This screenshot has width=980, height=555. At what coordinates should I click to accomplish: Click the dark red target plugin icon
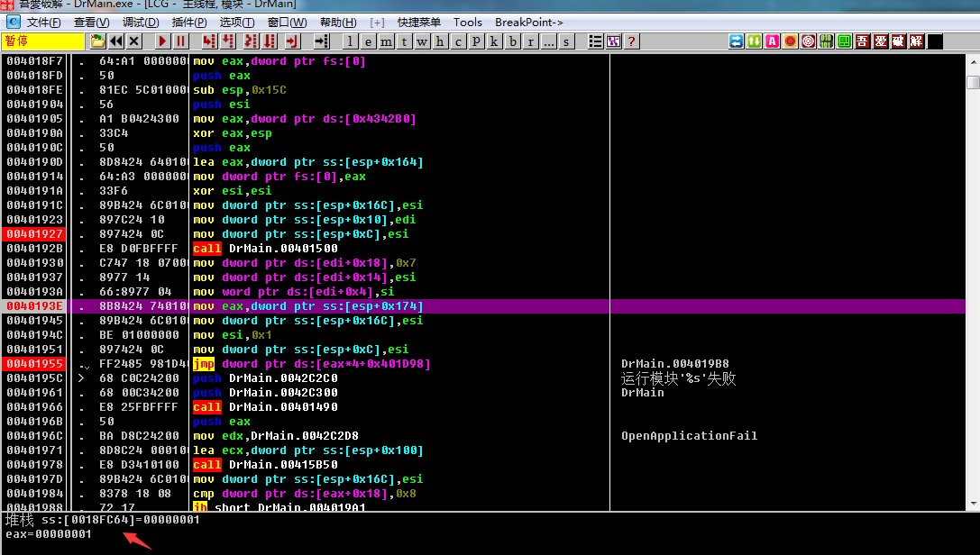(x=809, y=41)
